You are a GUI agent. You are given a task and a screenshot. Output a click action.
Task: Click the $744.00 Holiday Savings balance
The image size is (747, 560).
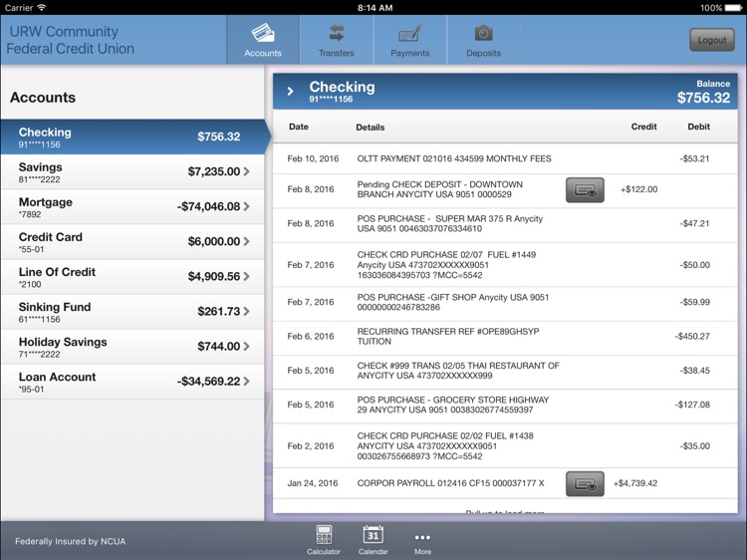[x=219, y=347]
